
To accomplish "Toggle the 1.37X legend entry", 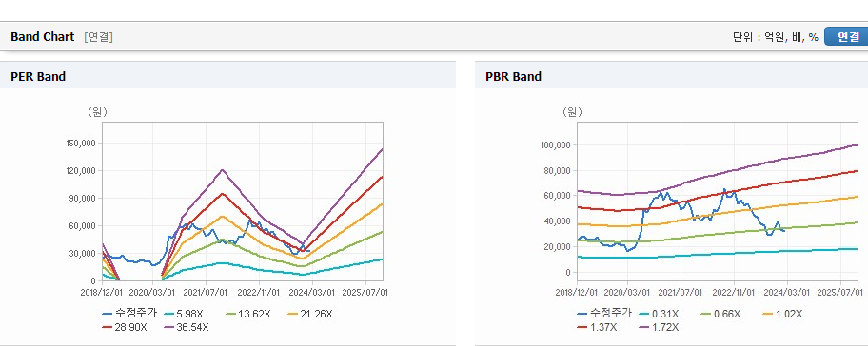I will click(597, 327).
